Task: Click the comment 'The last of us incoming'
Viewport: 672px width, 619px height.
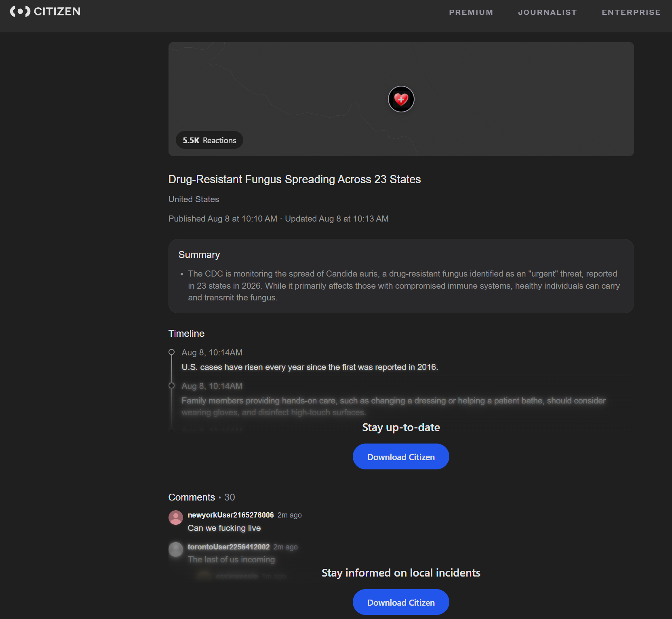Action: 231,560
